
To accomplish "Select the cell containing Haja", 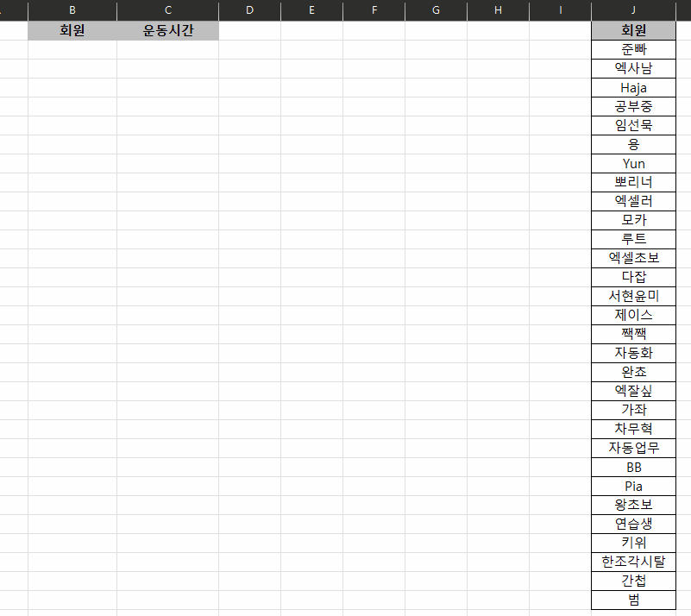I will pyautogui.click(x=634, y=88).
